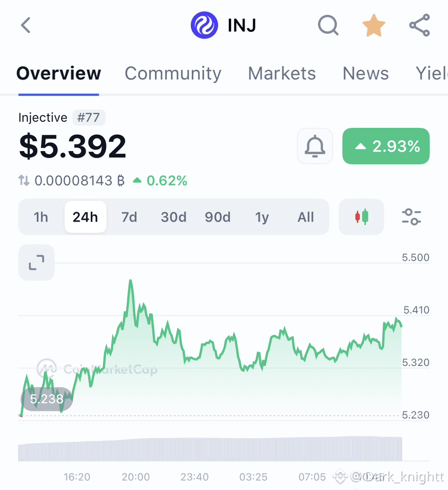Viewport: 448px width, 490px height.
Task: Select the 1h time range
Action: (41, 217)
